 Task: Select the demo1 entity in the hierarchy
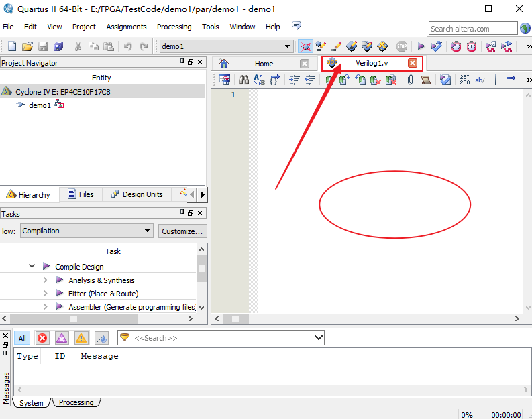[x=40, y=105]
